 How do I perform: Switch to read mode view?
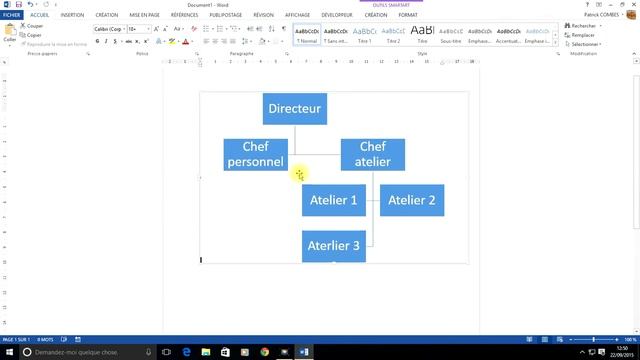point(529,339)
